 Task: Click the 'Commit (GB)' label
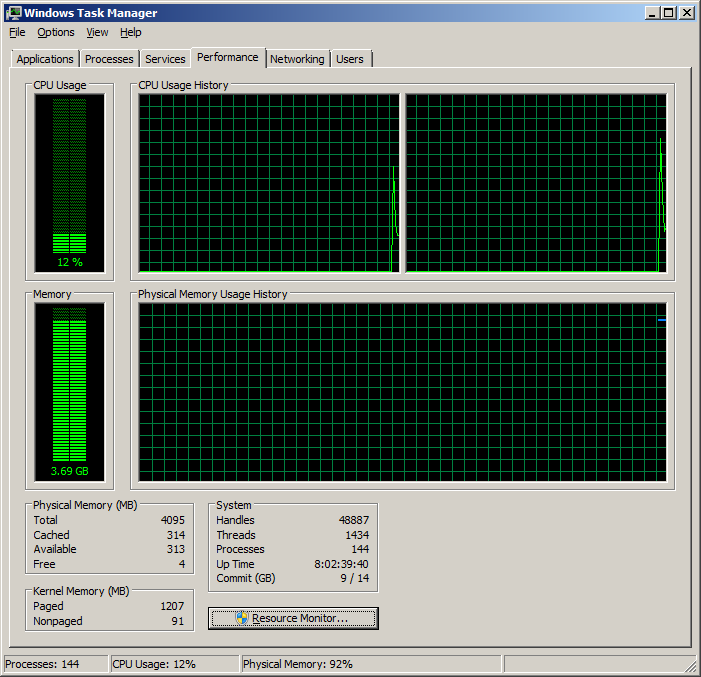pyautogui.click(x=246, y=578)
